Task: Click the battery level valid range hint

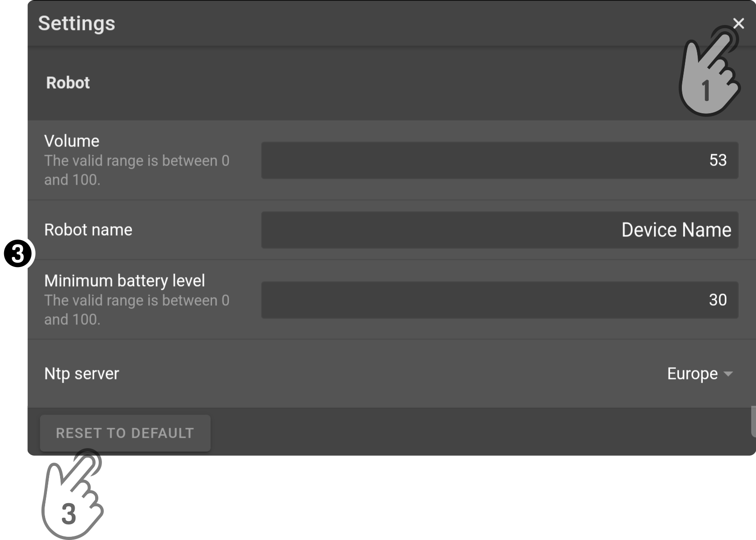Action: pos(137,310)
